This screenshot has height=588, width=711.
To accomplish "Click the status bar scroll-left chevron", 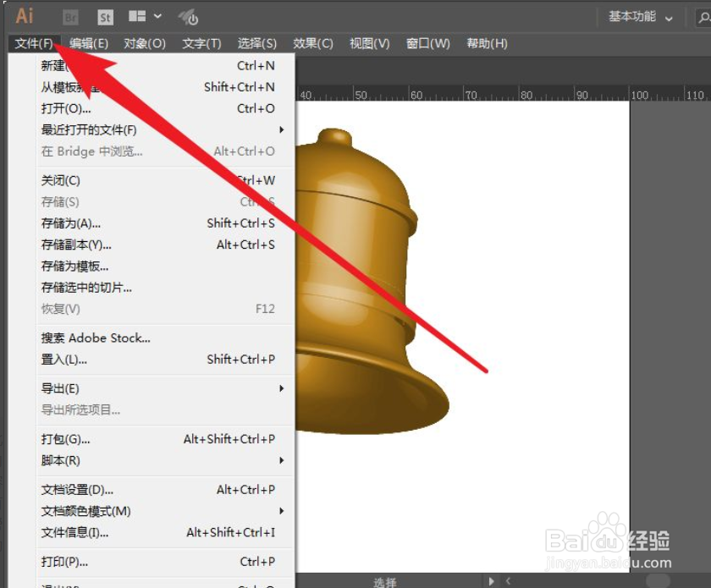I will [x=508, y=580].
